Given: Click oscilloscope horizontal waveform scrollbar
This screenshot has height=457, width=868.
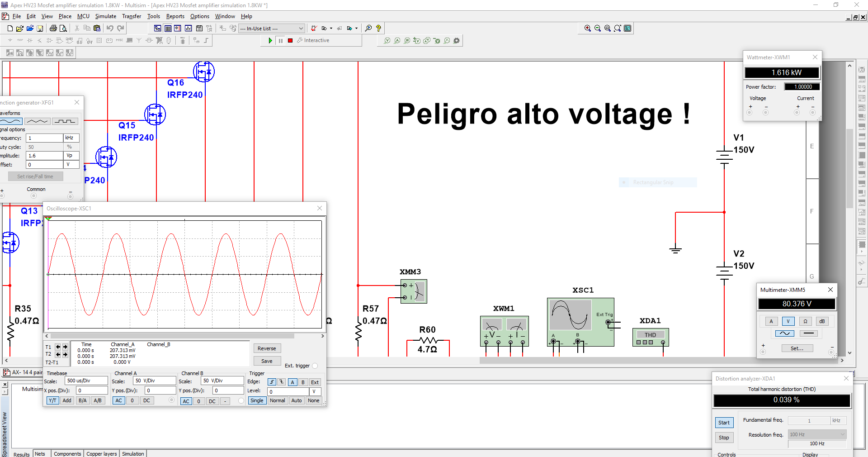Looking at the screenshot, I should [x=172, y=336].
